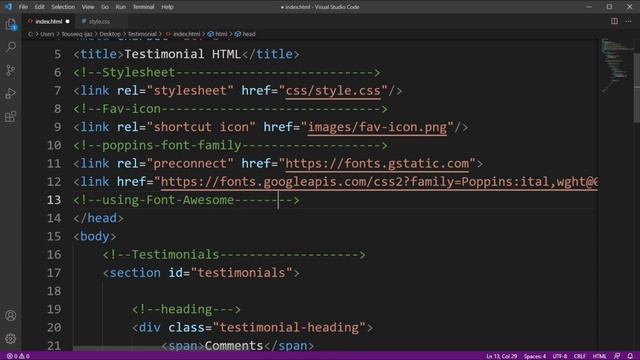Click the closing head tag on line 14
Screen dimensions: 640x360
pos(98,218)
